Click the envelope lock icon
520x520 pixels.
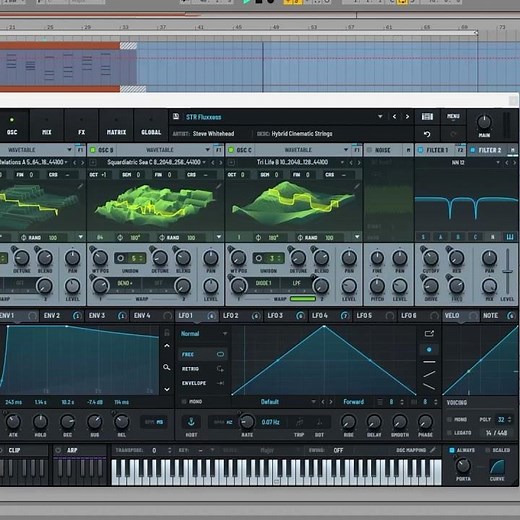167,332
